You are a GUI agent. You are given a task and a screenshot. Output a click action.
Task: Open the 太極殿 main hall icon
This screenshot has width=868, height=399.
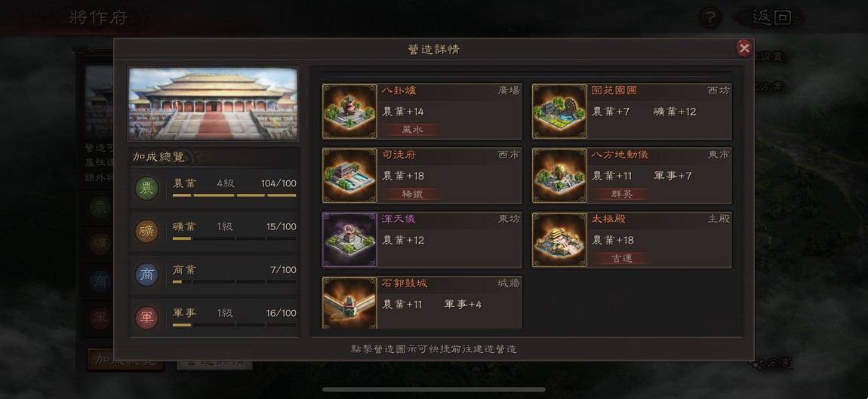(559, 240)
